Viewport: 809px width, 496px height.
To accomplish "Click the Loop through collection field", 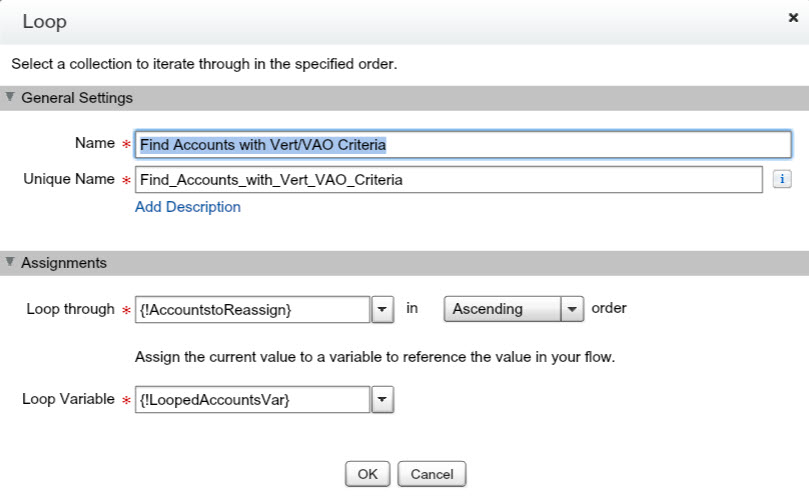I will (x=252, y=310).
